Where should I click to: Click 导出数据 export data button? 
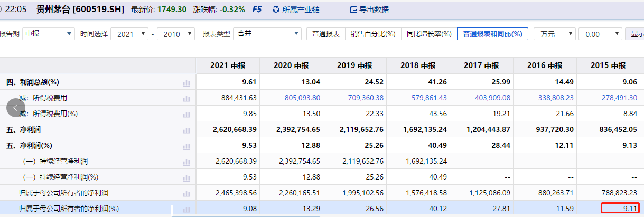pos(369,10)
